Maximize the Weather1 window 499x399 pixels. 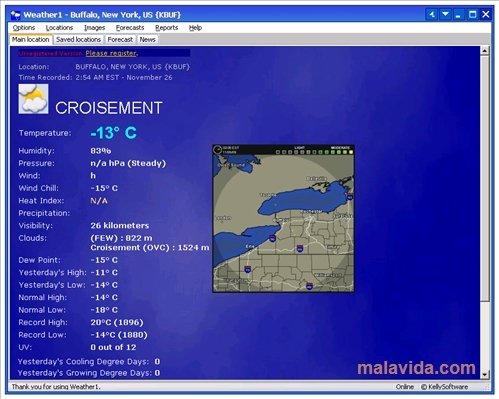(x=472, y=15)
